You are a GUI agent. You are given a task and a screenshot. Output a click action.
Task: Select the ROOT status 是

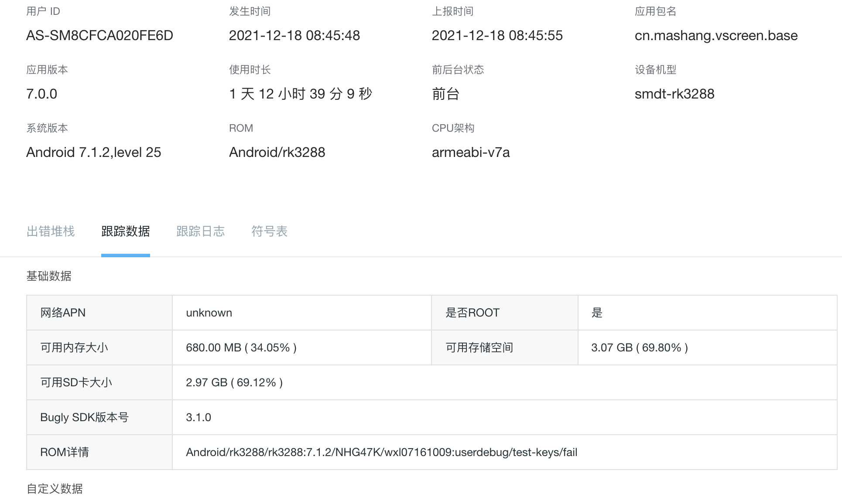pos(596,313)
